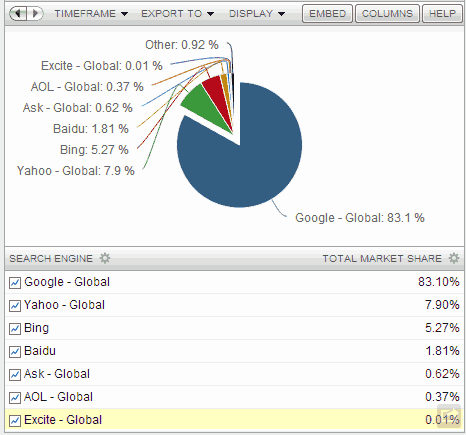Image resolution: width=466 pixels, height=435 pixels.
Task: Select the Yahoo - Global row name
Action: coord(64,305)
